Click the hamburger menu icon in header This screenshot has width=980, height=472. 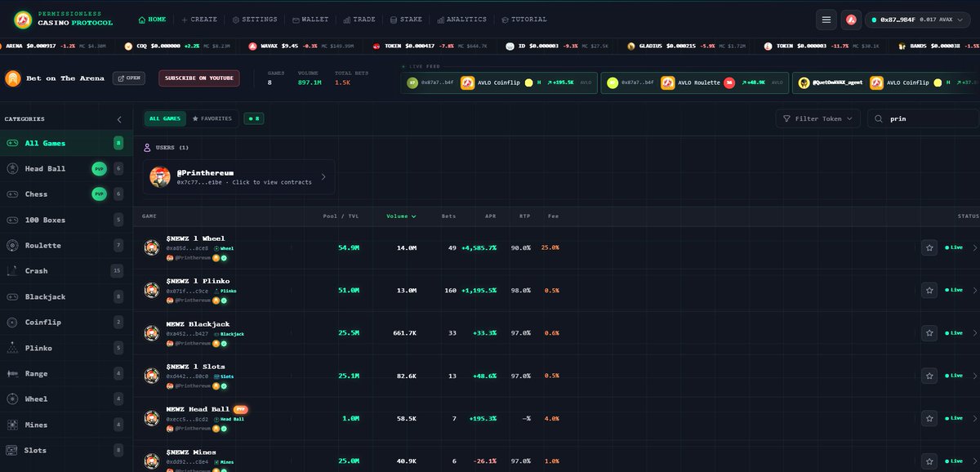[x=827, y=20]
